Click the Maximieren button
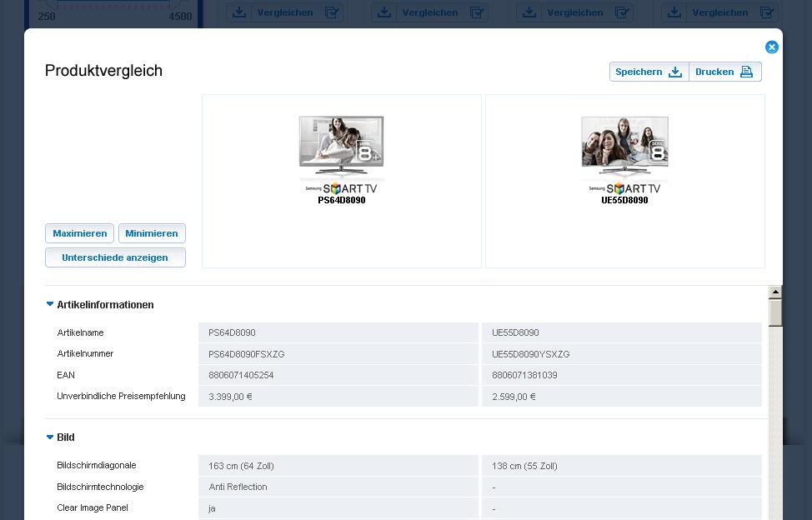 80,233
